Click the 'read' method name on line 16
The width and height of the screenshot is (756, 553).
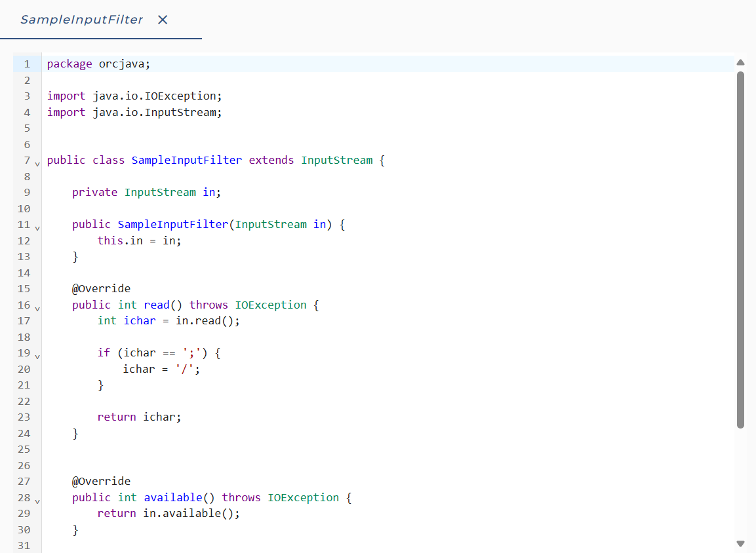tap(157, 305)
